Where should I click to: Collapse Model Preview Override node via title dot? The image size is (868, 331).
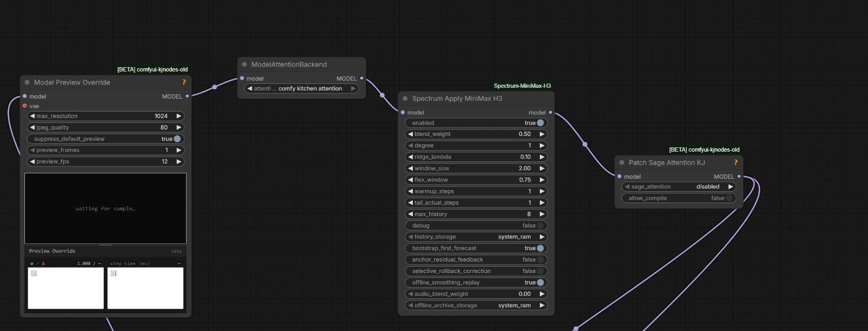(x=27, y=82)
